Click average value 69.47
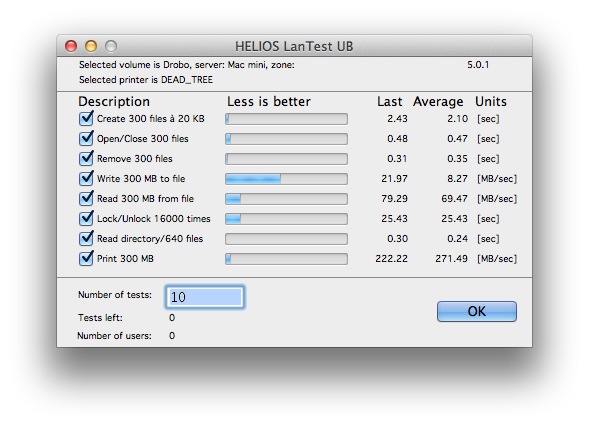Image resolution: width=589 pixels, height=426 pixels. [454, 199]
